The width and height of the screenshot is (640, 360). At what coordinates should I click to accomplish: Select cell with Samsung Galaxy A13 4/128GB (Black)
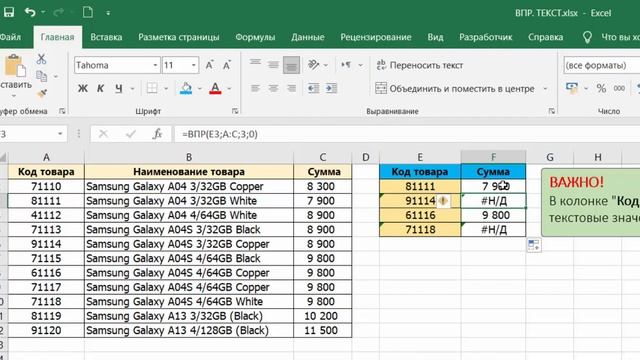189,330
